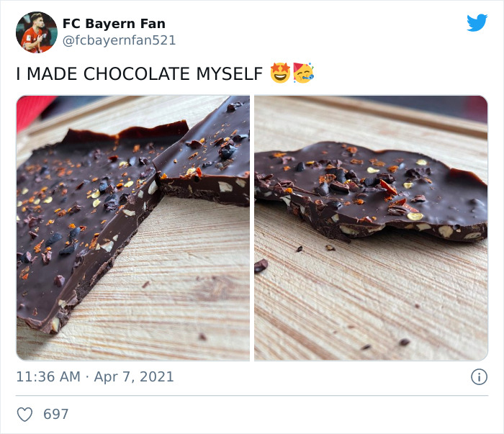Click the FC Bayern Fan display name
Viewport: 504px width, 434px height.
click(114, 24)
